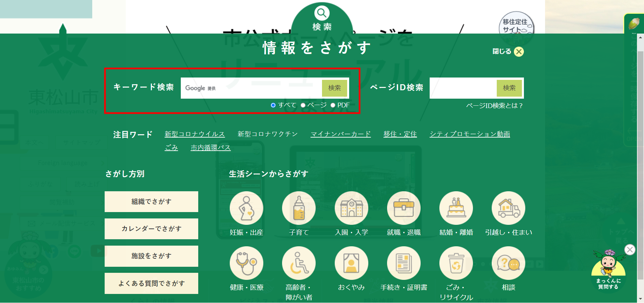Select the 健康・医療 stethoscope icon
Screen dimensions: 644x303
coord(247,263)
